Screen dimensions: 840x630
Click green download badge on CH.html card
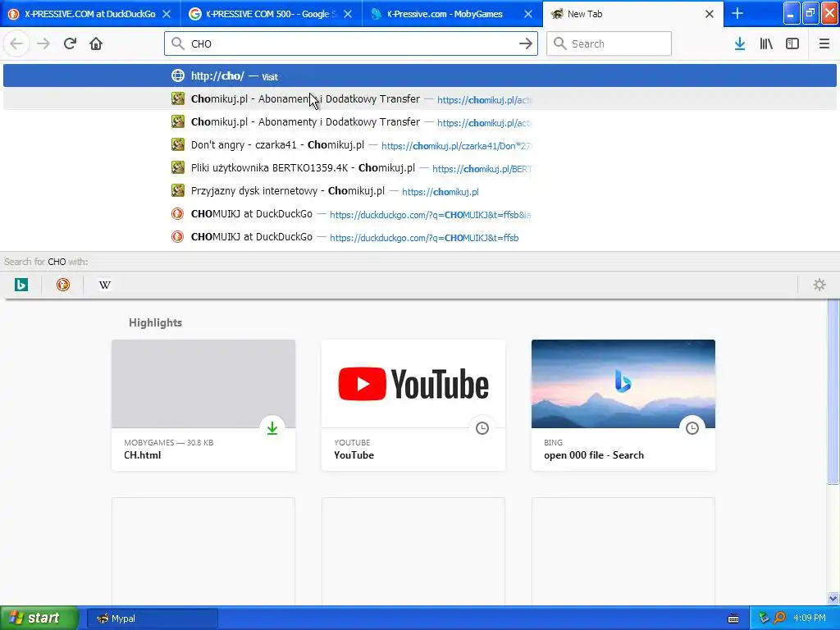point(272,427)
